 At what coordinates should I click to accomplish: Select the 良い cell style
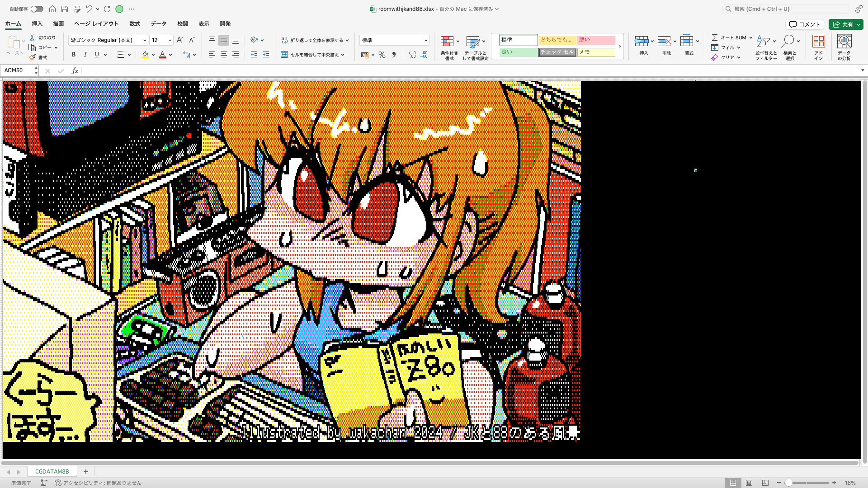click(518, 52)
